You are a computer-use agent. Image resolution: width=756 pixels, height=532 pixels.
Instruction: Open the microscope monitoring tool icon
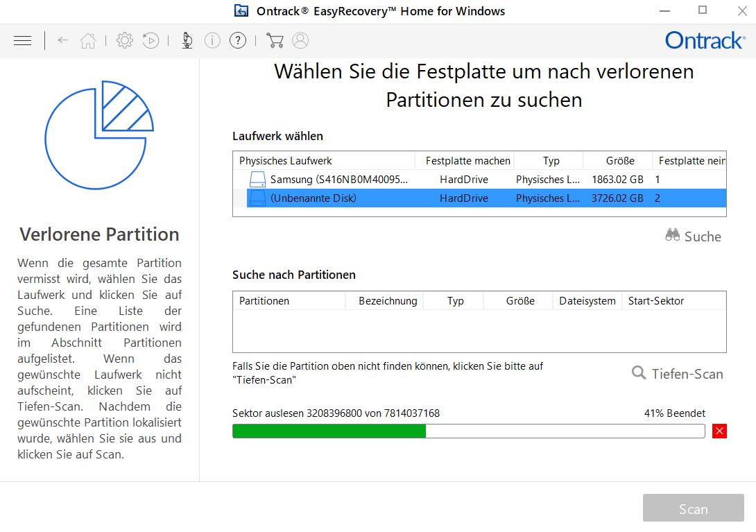[187, 40]
